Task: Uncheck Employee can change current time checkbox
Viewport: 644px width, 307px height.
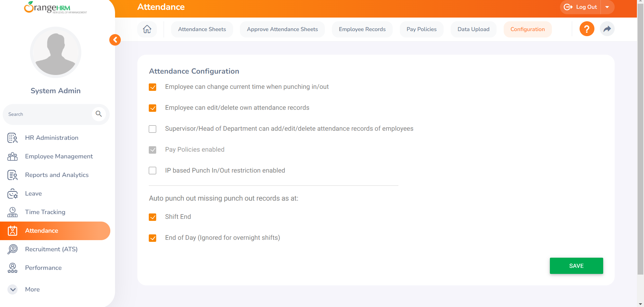Action: click(x=152, y=87)
